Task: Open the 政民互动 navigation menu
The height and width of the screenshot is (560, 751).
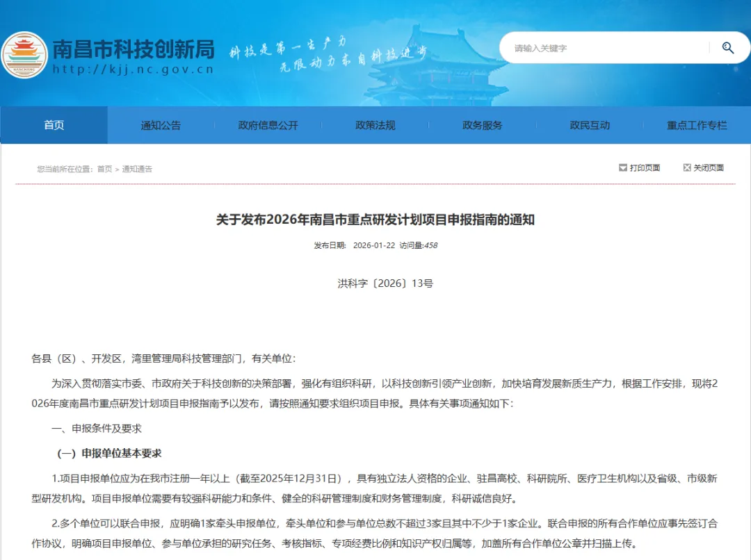Action: [590, 125]
